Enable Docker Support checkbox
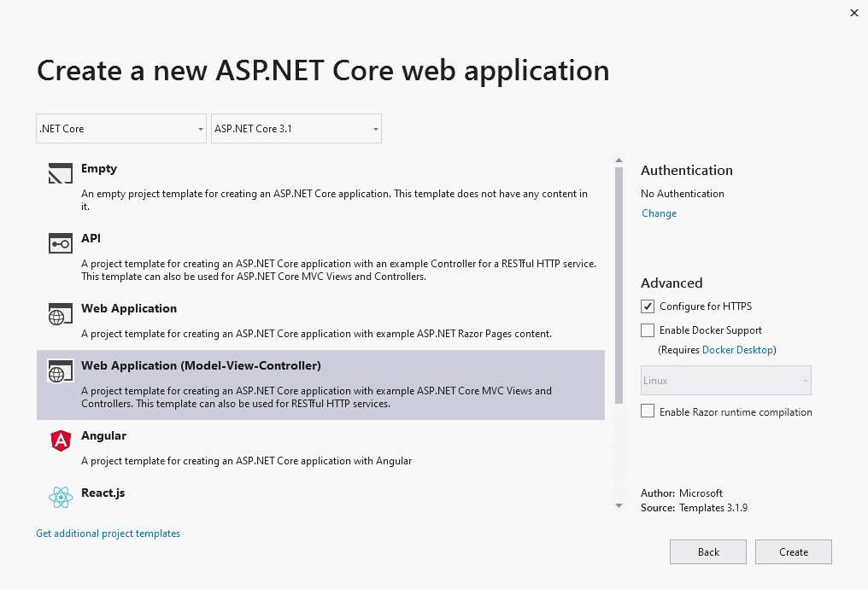The image size is (868, 589). click(647, 330)
